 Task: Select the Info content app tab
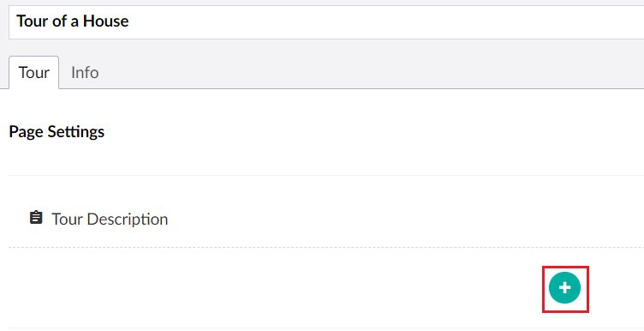tap(85, 73)
